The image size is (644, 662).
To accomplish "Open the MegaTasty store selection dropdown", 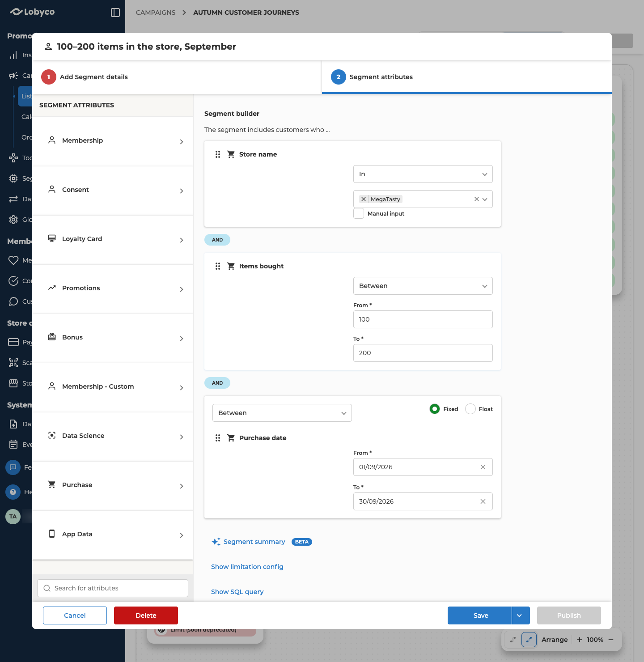I will click(x=485, y=199).
